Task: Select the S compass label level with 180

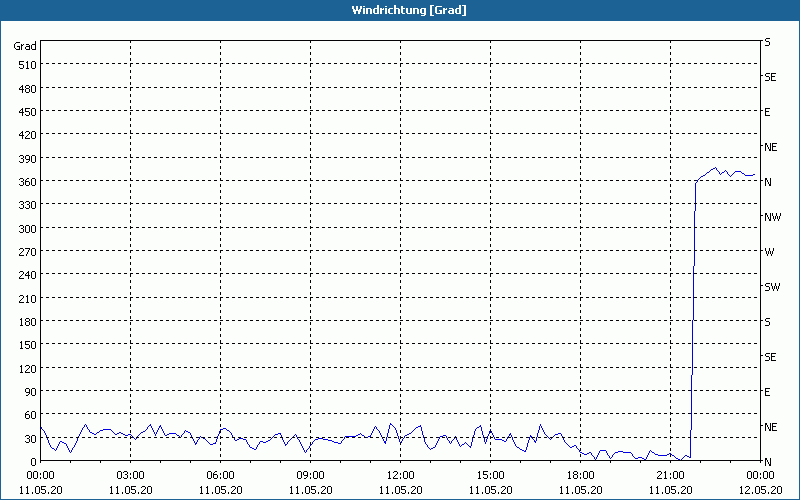Action: click(x=767, y=322)
